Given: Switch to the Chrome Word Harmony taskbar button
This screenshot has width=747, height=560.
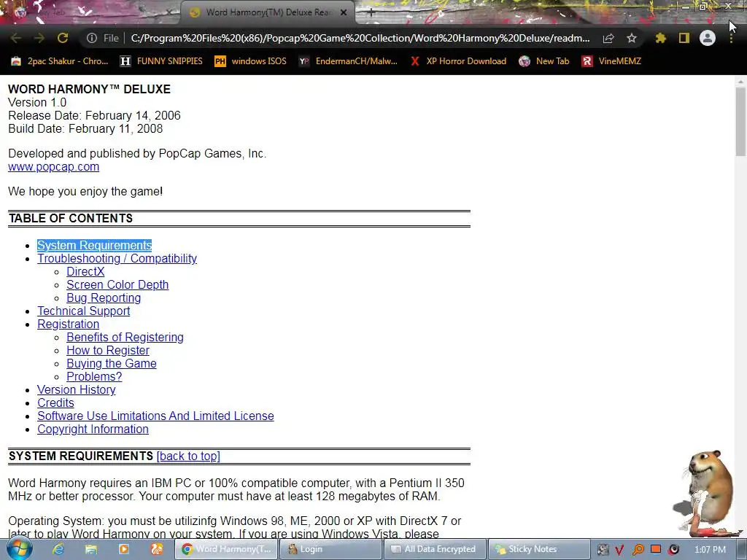Looking at the screenshot, I should tap(226, 549).
